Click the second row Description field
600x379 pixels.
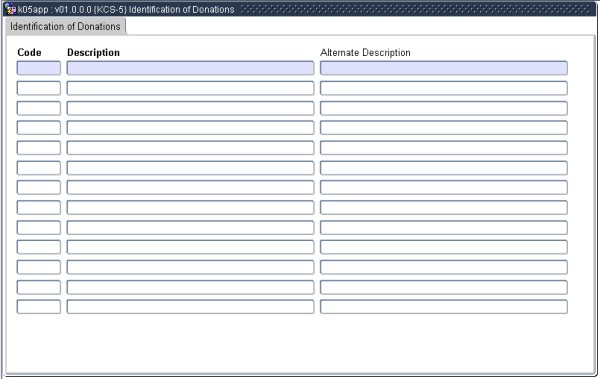point(190,88)
